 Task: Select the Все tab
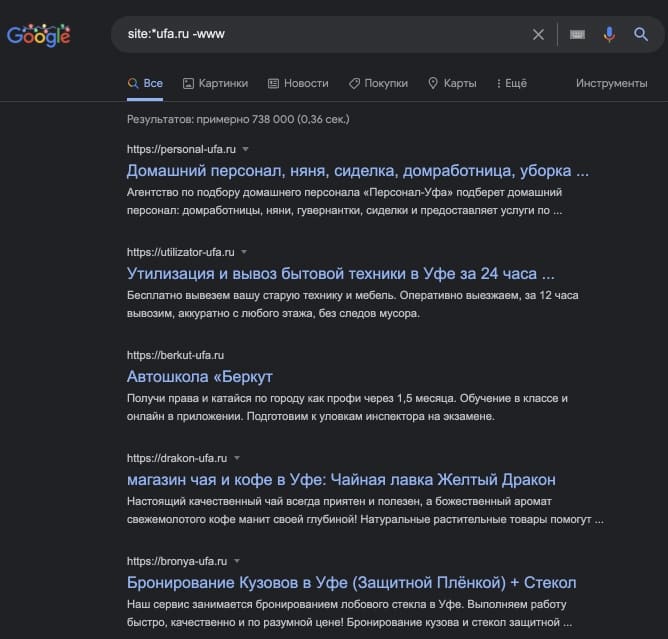coord(145,83)
